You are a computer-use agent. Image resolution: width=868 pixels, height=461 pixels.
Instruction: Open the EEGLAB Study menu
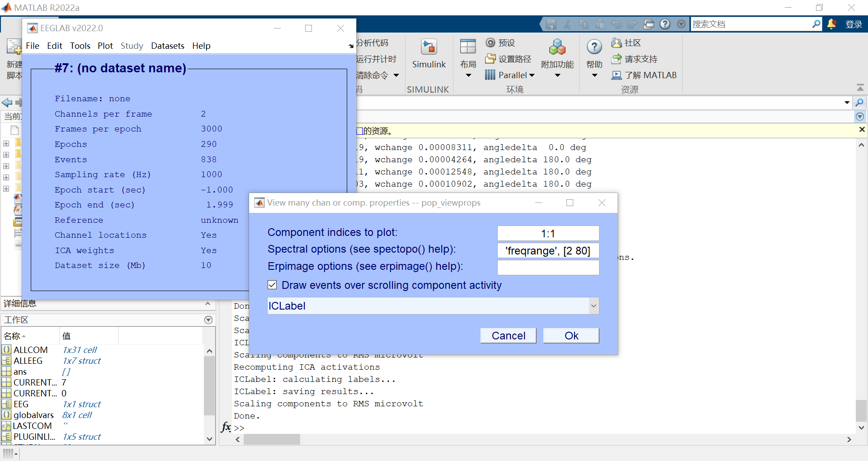tap(132, 46)
